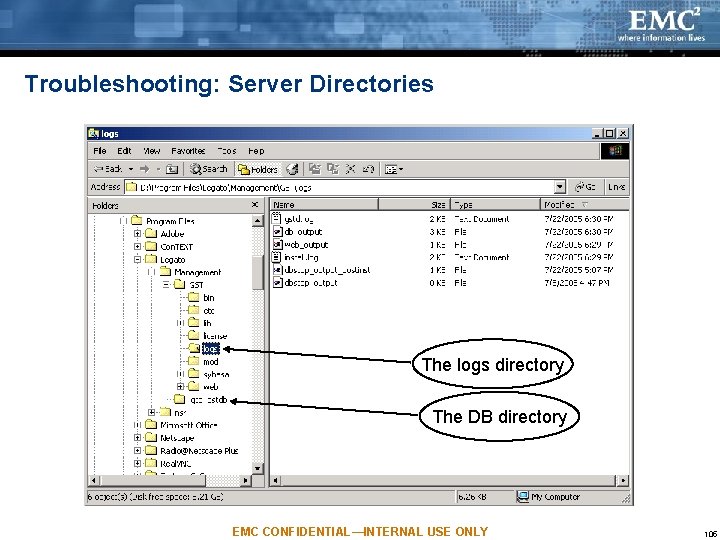Click the Undo toolbar icon
The width and height of the screenshot is (720, 540).
coord(368,169)
